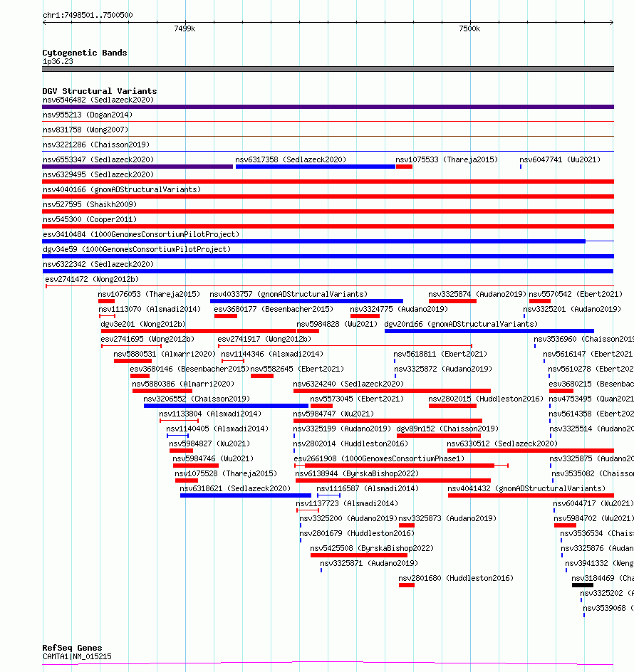Click the RefSeq Genes track title

coord(72,648)
